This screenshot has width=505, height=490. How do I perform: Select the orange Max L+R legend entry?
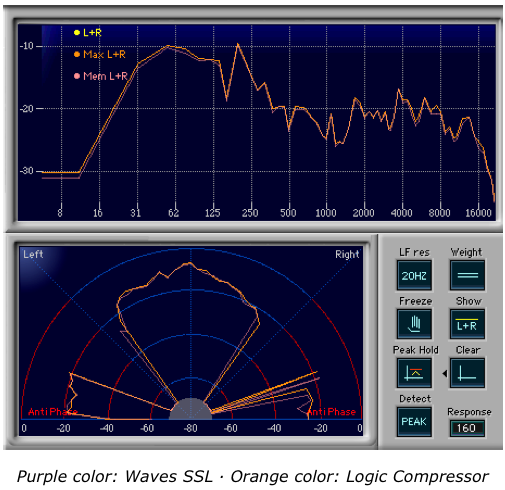100,54
